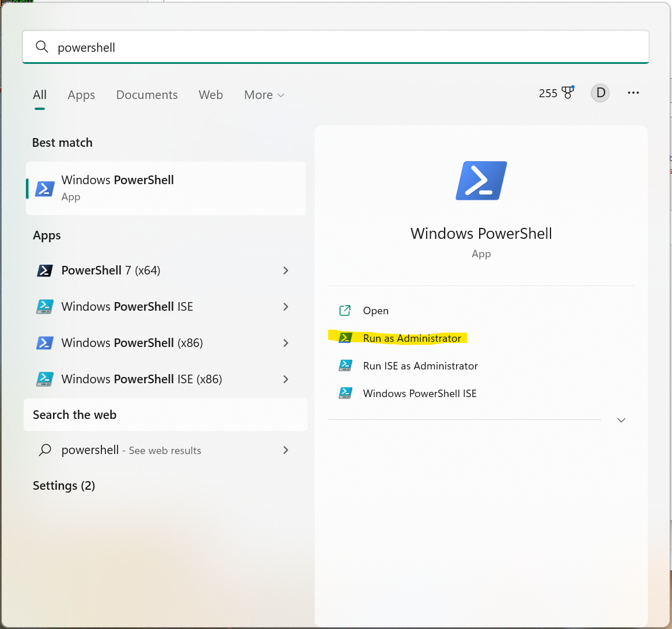Switch to the Documents filter tab

click(147, 95)
